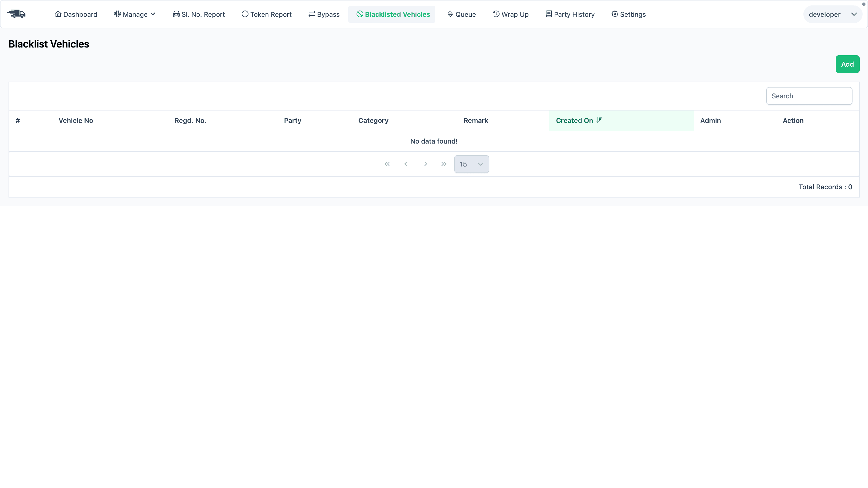Go to last page with double arrow
Screen dimensions: 868x488
pyautogui.click(x=444, y=164)
